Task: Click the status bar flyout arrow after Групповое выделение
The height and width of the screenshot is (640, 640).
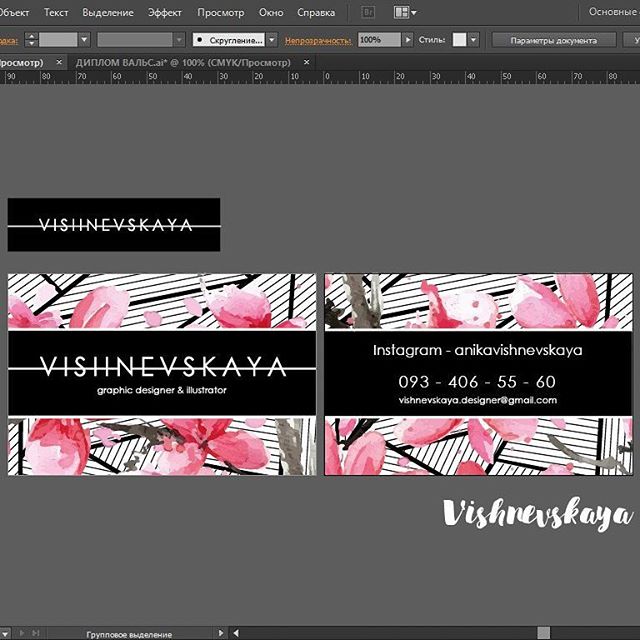Action: 221,633
